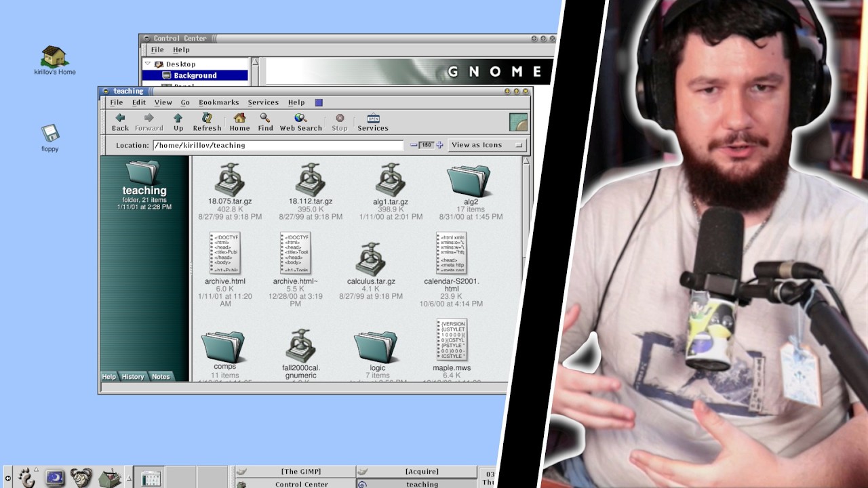Viewport: 868px width, 488px height.
Task: Launch Web Search from the toolbar
Action: coord(300,122)
